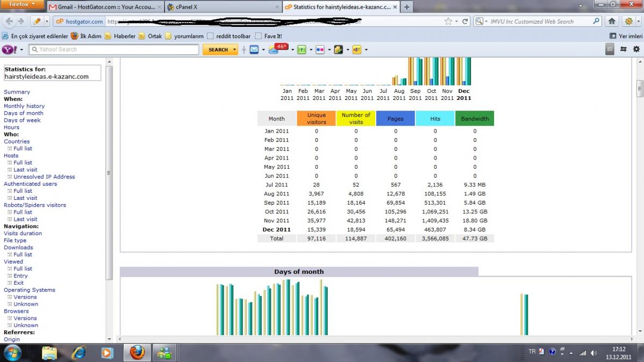
Task: Open the search engine selector dropdown
Action: (x=481, y=21)
